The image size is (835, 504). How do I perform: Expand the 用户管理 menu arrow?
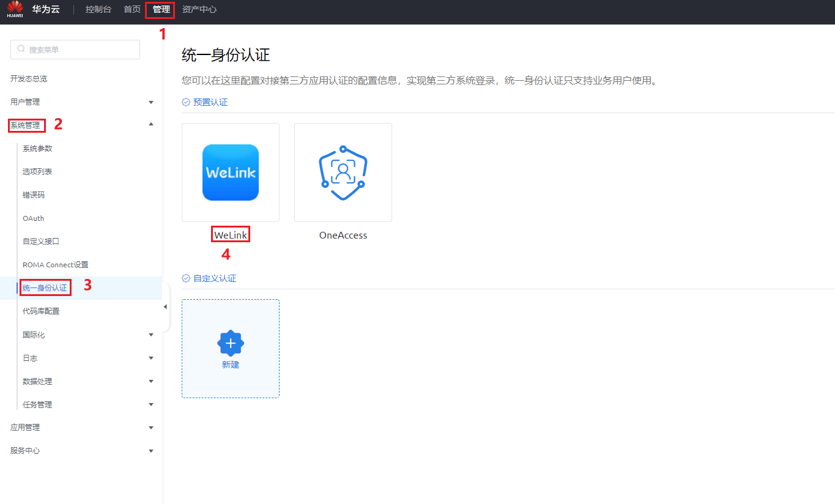coord(151,102)
